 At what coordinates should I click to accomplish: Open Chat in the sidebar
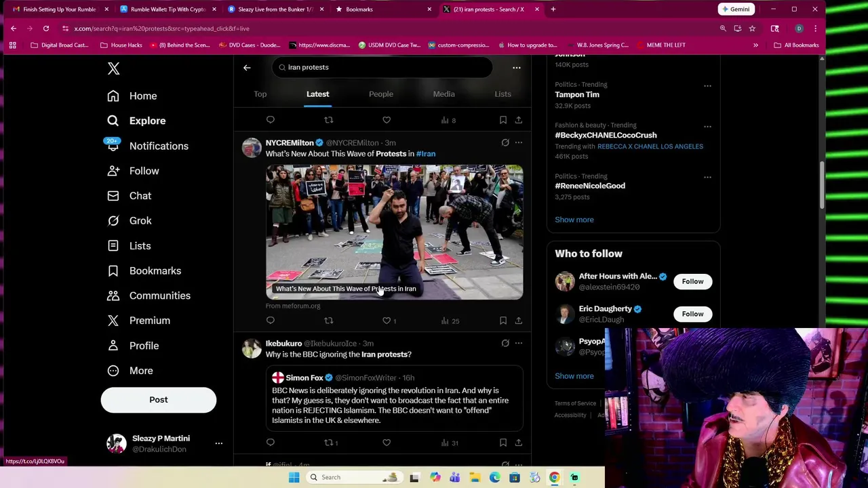click(129, 196)
